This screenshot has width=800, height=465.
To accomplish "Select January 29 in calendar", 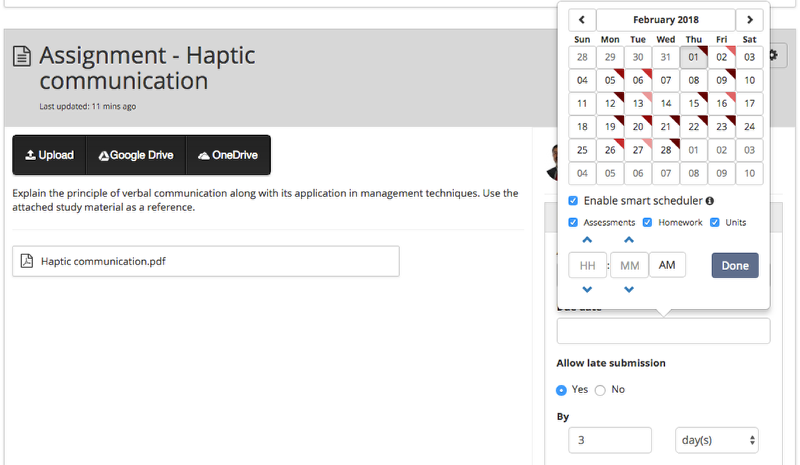I will pyautogui.click(x=610, y=57).
